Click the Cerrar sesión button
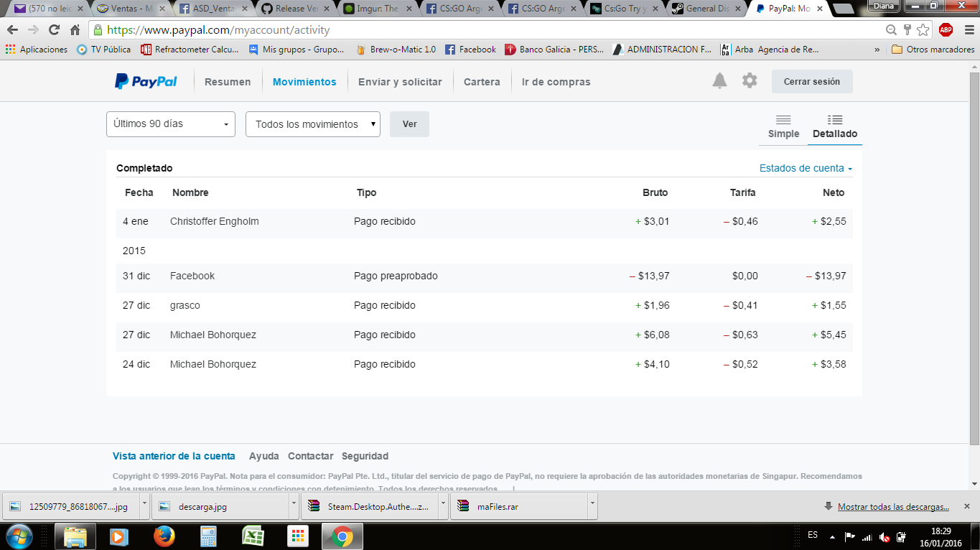Screen dimensions: 980x550 click(811, 82)
